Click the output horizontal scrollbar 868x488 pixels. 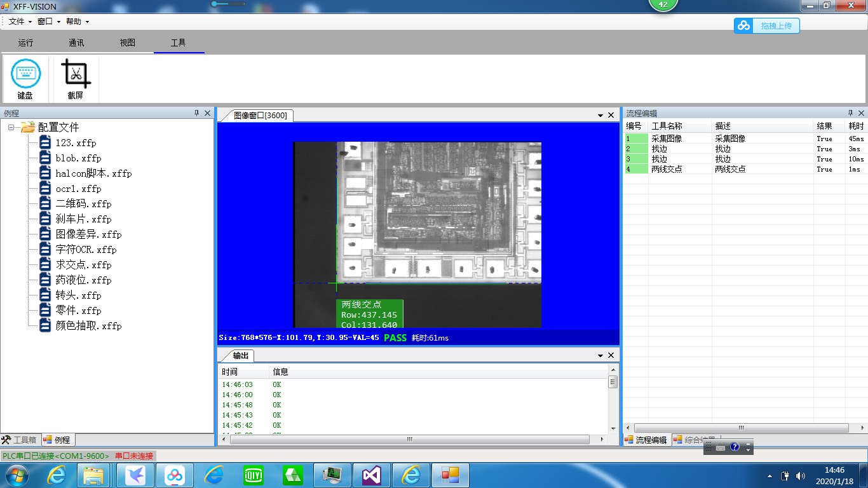(411, 439)
